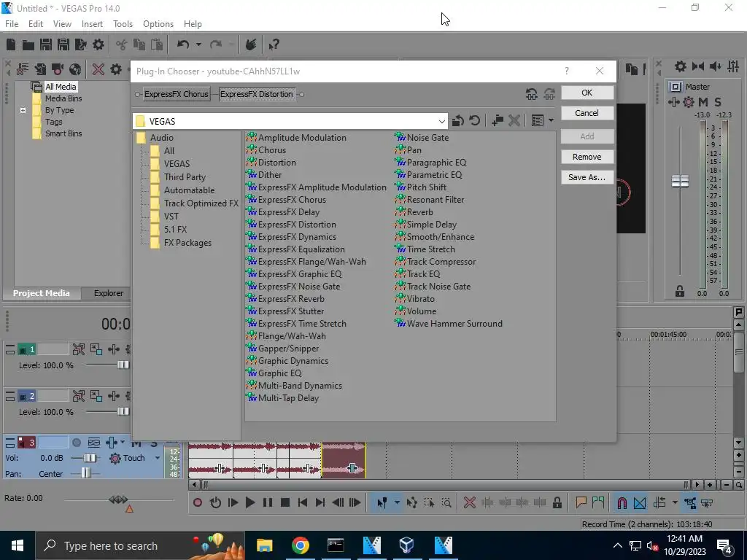747x560 pixels.
Task: Click the What's This help icon
Action: tap(274, 44)
